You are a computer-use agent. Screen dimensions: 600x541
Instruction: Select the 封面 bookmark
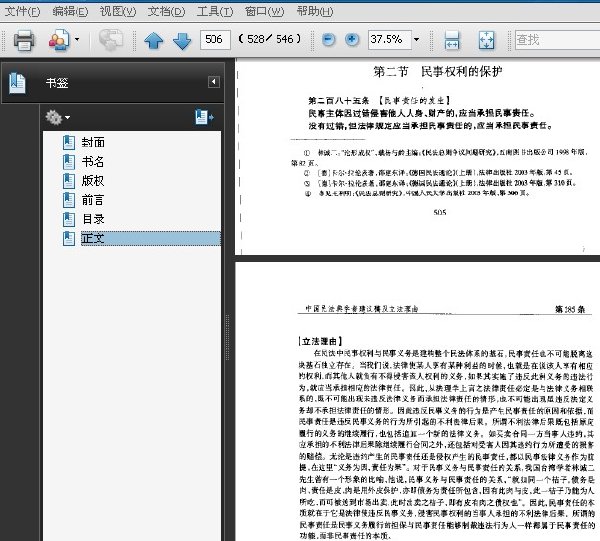point(93,142)
